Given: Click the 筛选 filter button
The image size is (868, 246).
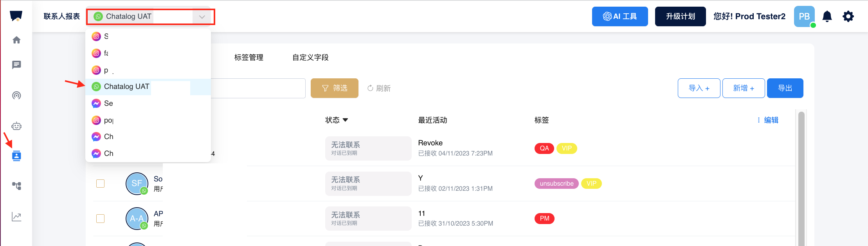Looking at the screenshot, I should [x=334, y=88].
